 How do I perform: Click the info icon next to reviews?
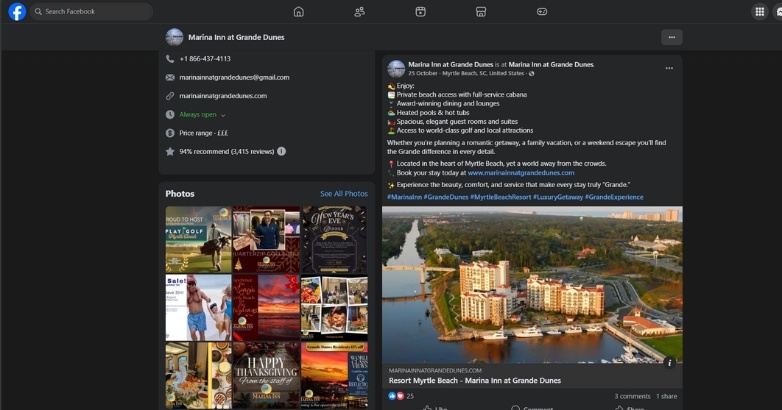pos(281,151)
